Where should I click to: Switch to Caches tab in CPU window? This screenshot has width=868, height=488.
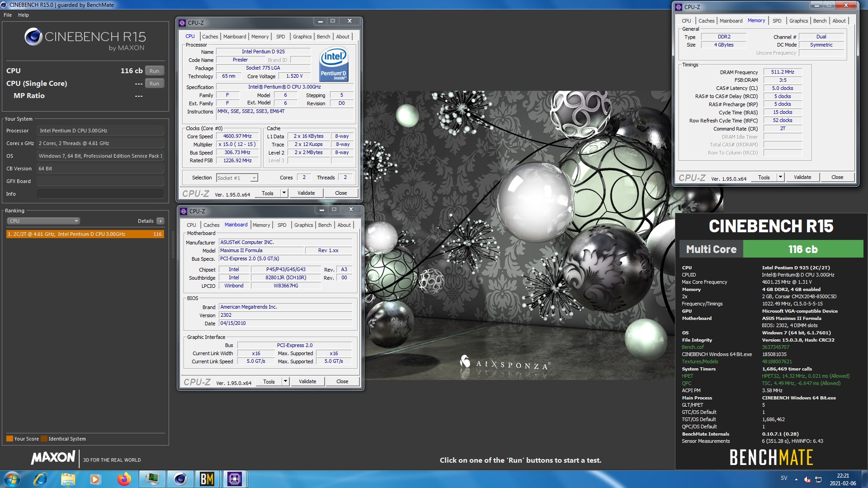click(210, 37)
